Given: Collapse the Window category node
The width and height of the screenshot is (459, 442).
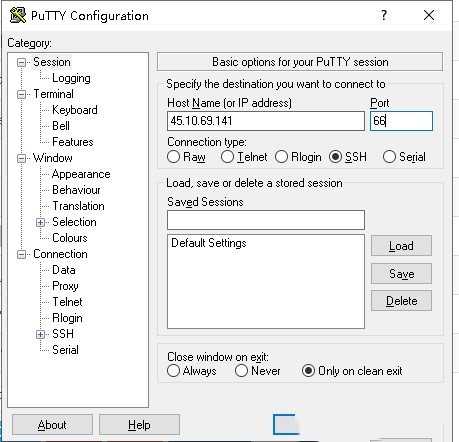Looking at the screenshot, I should 21,158.
